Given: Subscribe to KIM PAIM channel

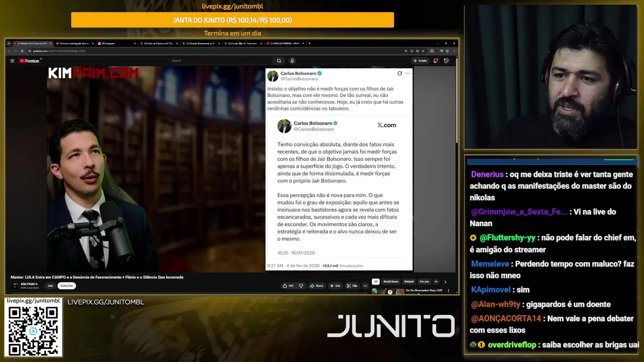Looking at the screenshot, I should 66,286.
